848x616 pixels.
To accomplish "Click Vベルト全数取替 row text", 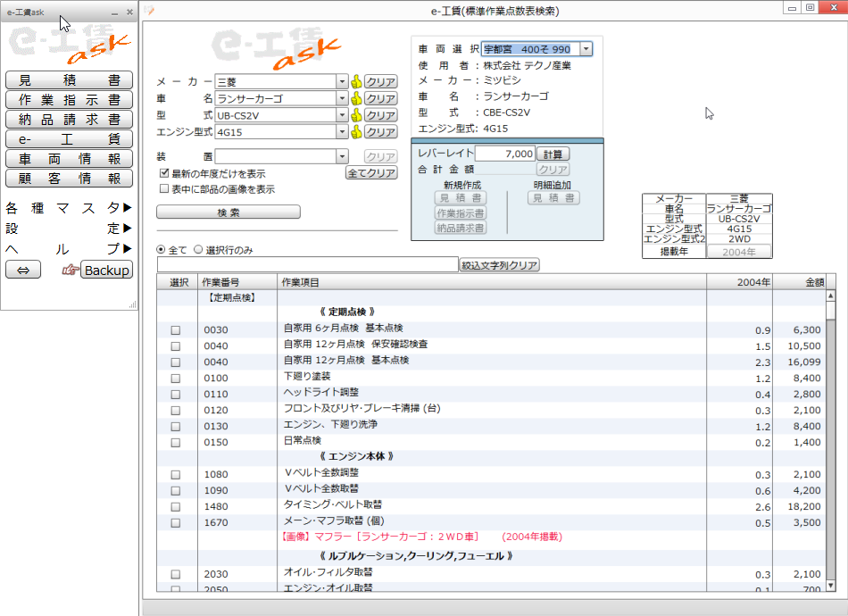I will pyautogui.click(x=321, y=488).
